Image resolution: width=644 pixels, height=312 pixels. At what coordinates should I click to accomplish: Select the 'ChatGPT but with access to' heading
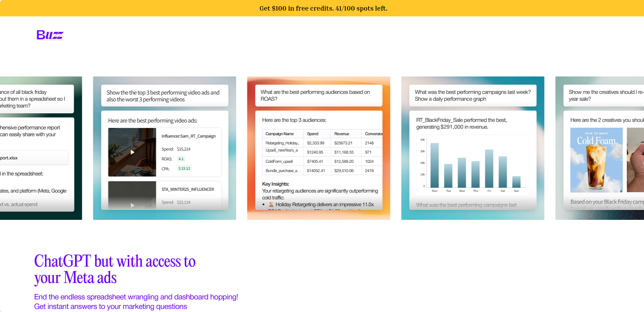tap(115, 261)
